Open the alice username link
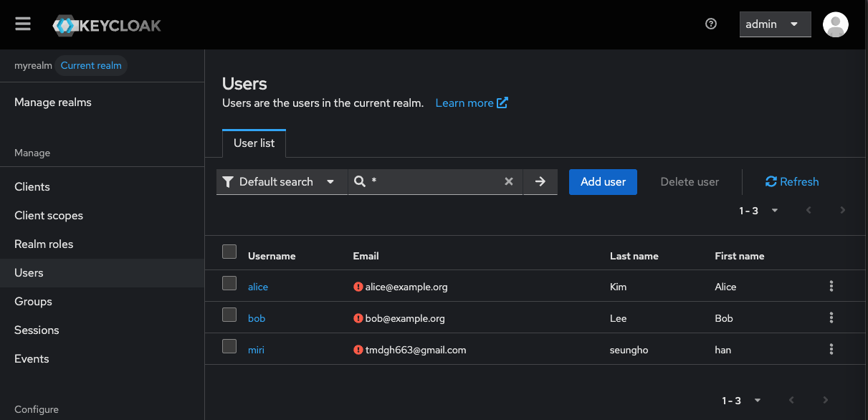 click(x=258, y=287)
